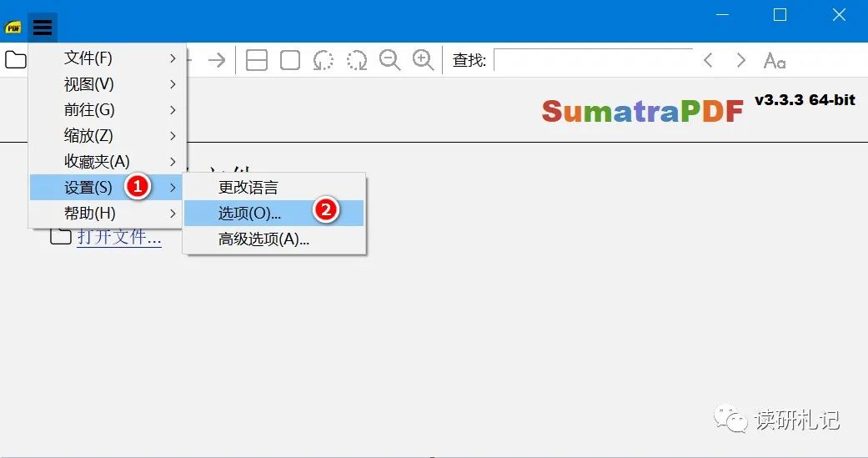Find the previous match arrow
Viewport: 868px width, 458px height.
pos(707,60)
